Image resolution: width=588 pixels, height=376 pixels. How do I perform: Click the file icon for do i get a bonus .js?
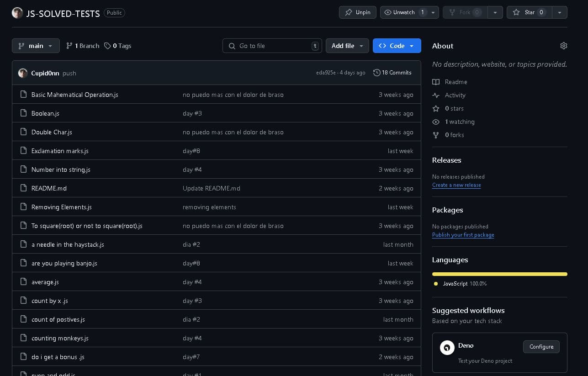[x=23, y=357]
